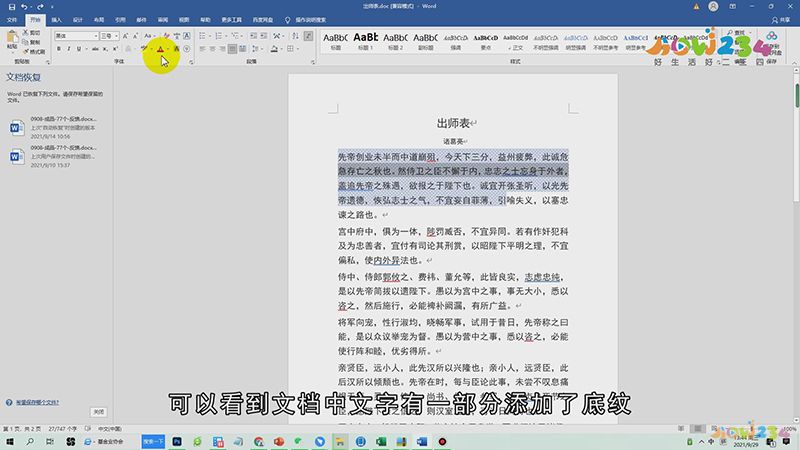Open the font dialog launcher
Image resolution: width=800 pixels, height=450 pixels.
[x=191, y=62]
